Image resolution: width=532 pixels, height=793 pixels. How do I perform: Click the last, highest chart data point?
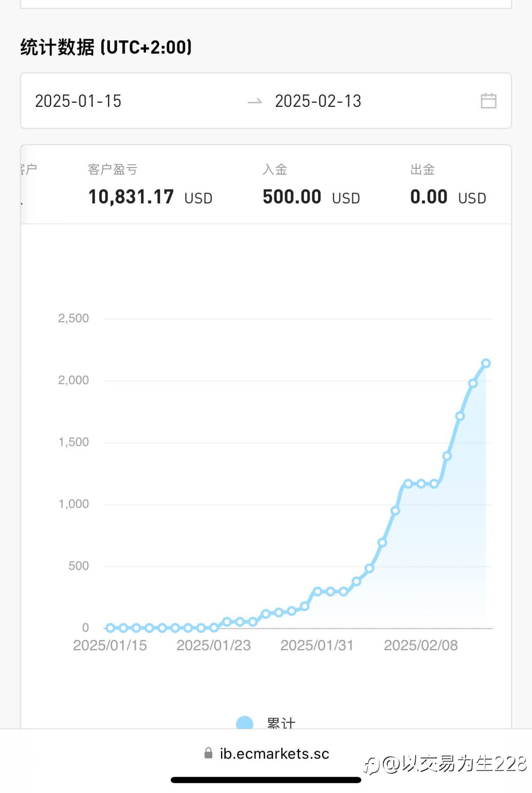[485, 363]
